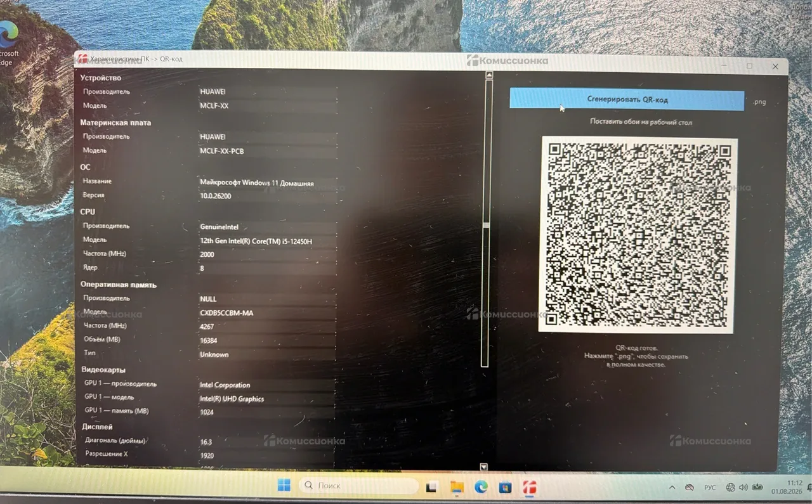Click the CPU section heading
The height and width of the screenshot is (504, 812).
click(88, 211)
